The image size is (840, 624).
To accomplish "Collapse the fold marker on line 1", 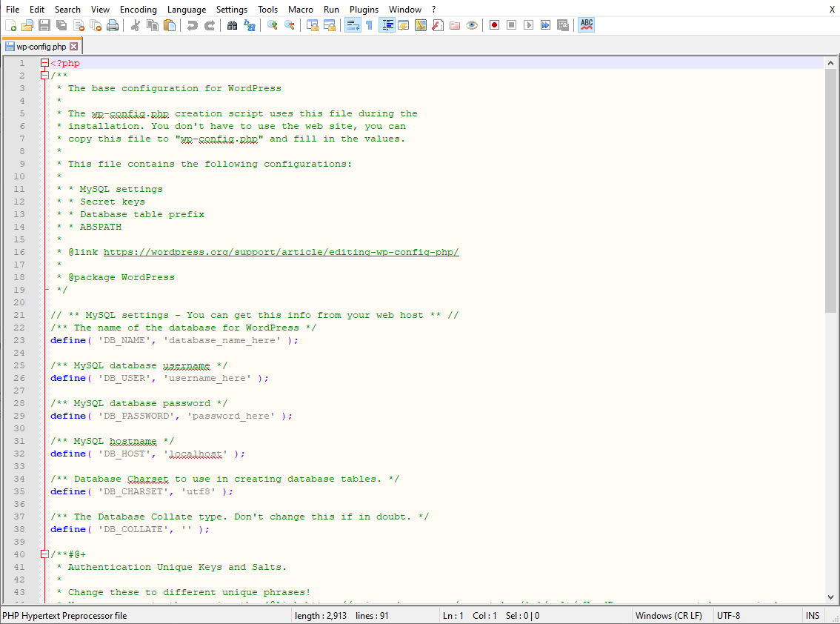I will 44,62.
